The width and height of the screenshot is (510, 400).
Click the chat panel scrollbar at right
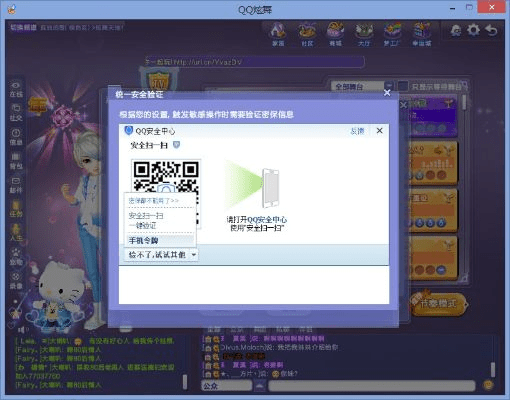coord(492,370)
